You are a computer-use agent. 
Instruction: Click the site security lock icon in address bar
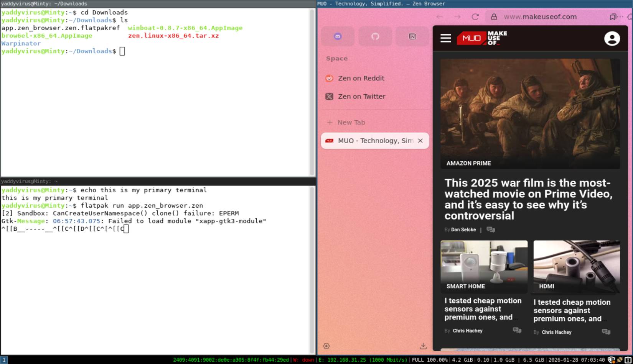click(x=493, y=17)
